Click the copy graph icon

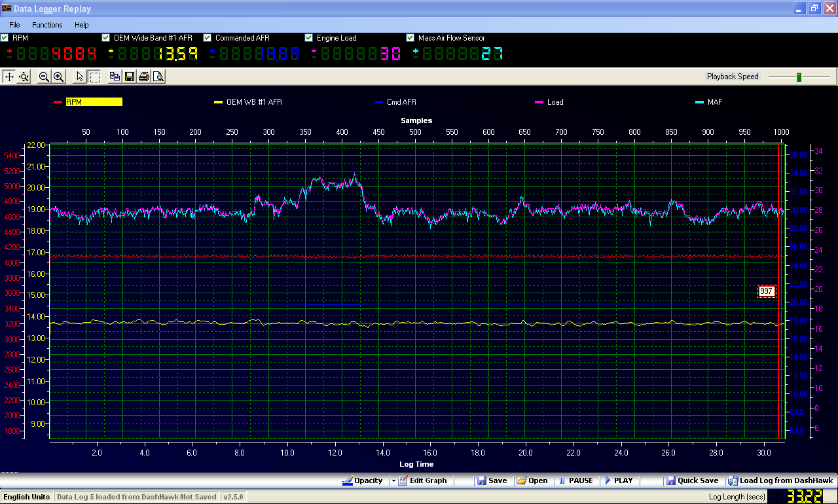tap(115, 77)
